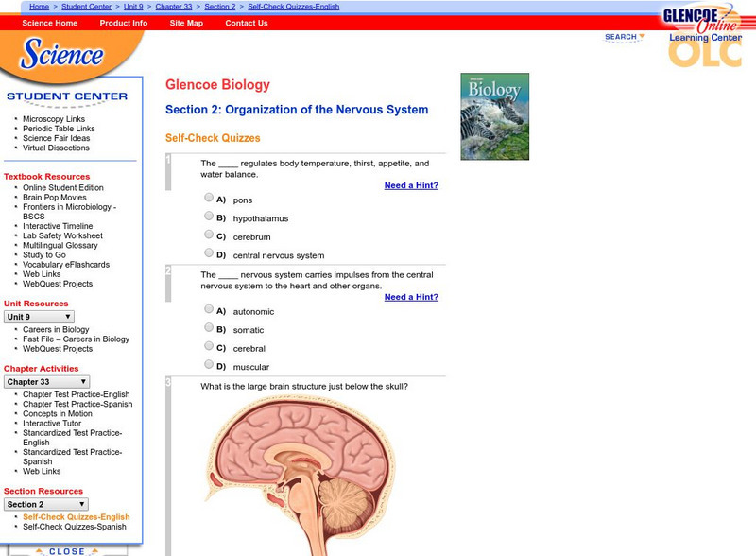Open Brain Pop Movies
The height and width of the screenshot is (556, 756).
[x=55, y=197]
